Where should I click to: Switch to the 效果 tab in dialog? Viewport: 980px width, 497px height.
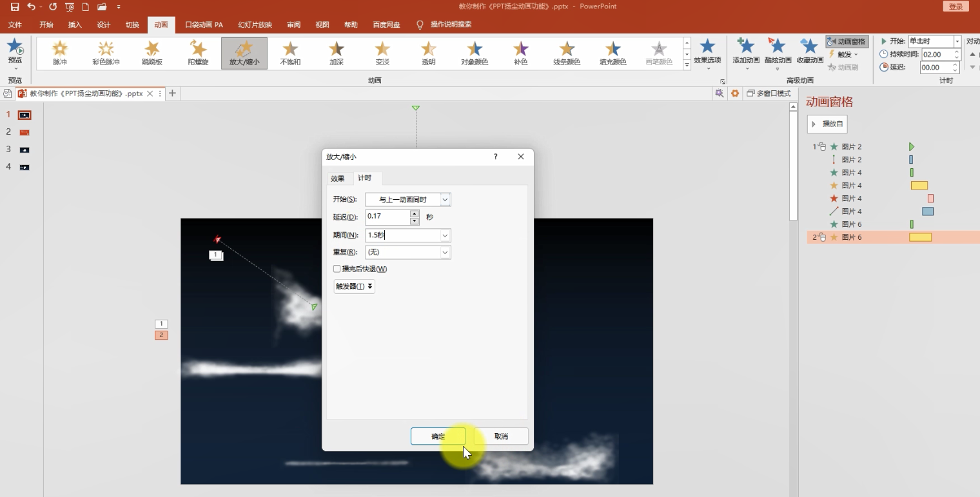coord(338,179)
